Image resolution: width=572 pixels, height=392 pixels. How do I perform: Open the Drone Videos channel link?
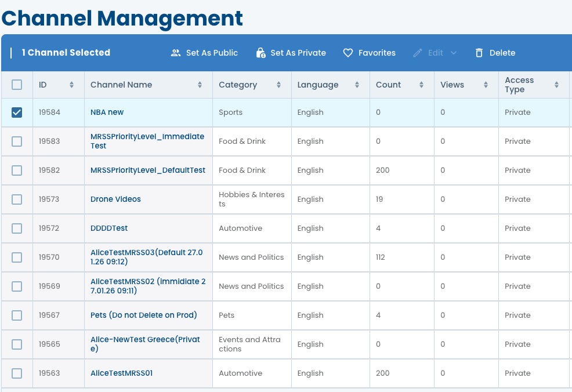coord(115,199)
